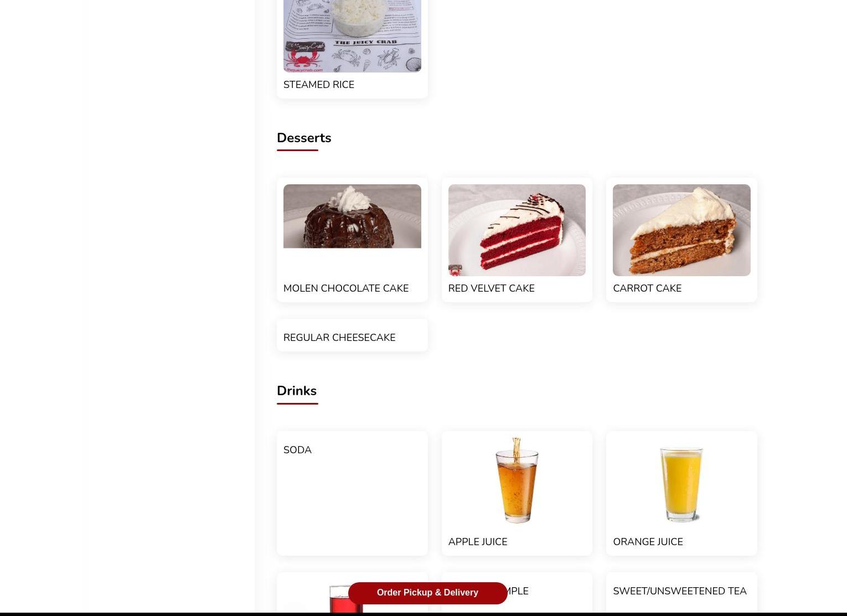Select the Soda drink card
The image size is (847, 616).
click(352, 493)
